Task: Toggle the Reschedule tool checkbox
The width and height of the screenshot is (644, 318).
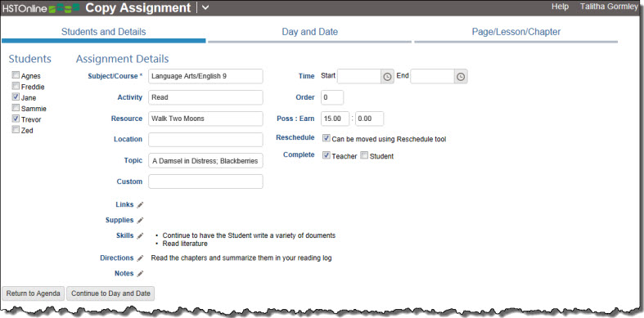Action: click(x=327, y=138)
